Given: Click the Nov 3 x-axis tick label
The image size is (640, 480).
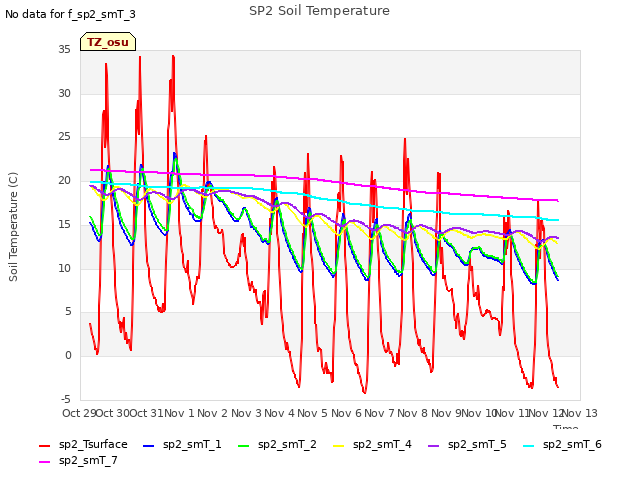Looking at the screenshot, I should pos(246,413).
